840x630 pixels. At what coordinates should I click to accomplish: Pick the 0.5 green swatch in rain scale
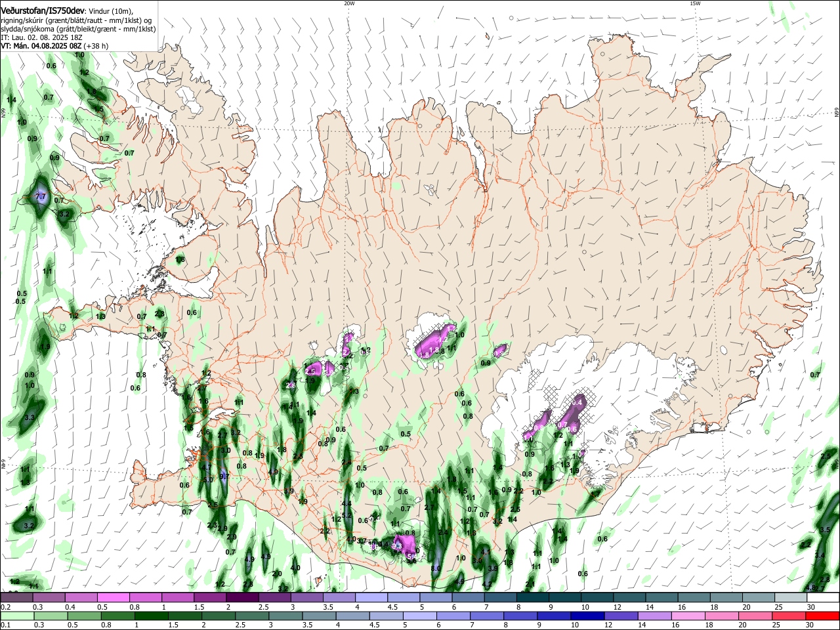84,616
